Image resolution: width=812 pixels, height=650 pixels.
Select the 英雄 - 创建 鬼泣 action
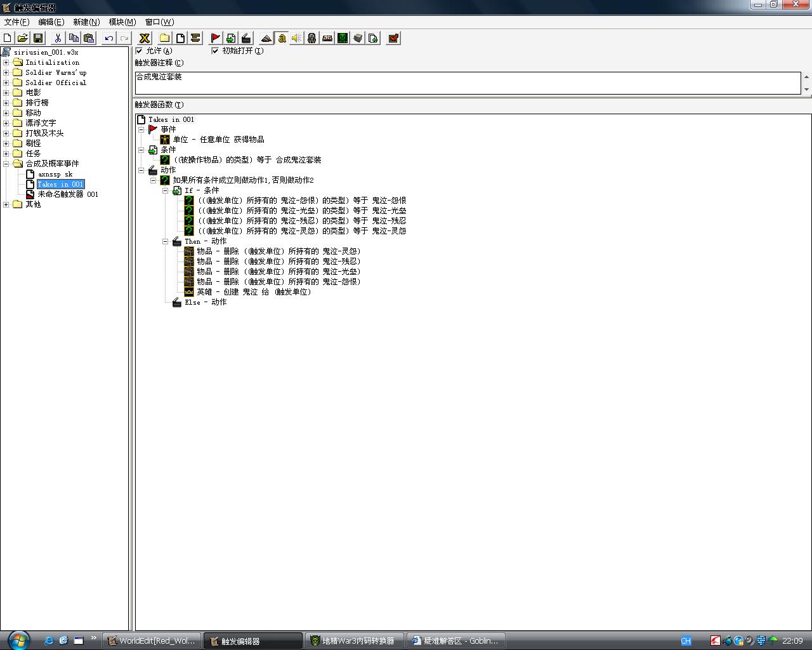254,292
